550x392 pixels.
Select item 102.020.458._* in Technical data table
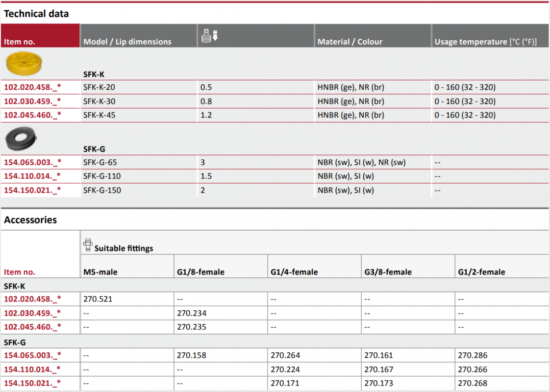32,87
